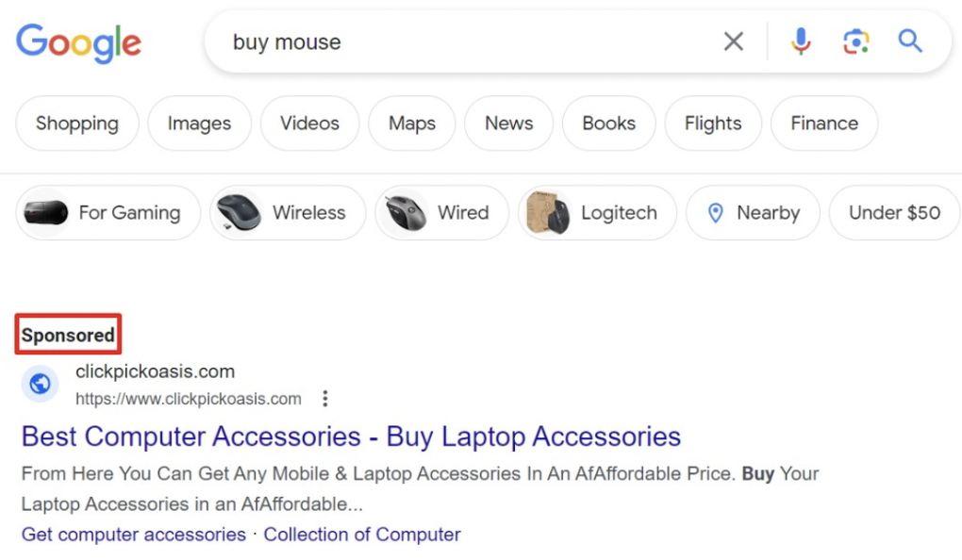Open Google Lens image search
Viewport: 962px width, 560px height.
[x=855, y=41]
